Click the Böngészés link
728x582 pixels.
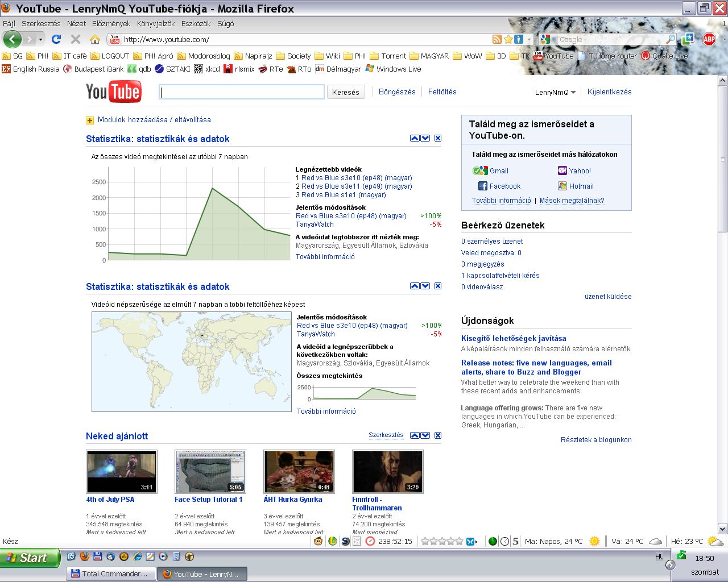[x=397, y=92]
